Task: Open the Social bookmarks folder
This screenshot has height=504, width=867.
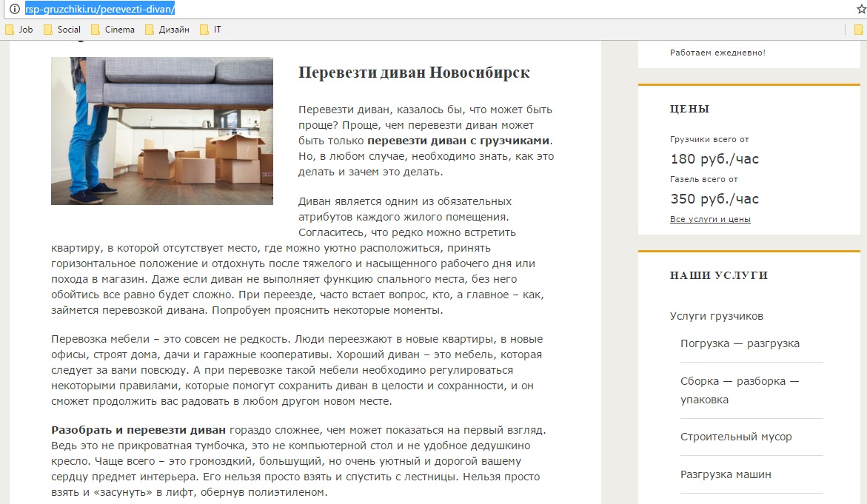Action: click(x=62, y=30)
